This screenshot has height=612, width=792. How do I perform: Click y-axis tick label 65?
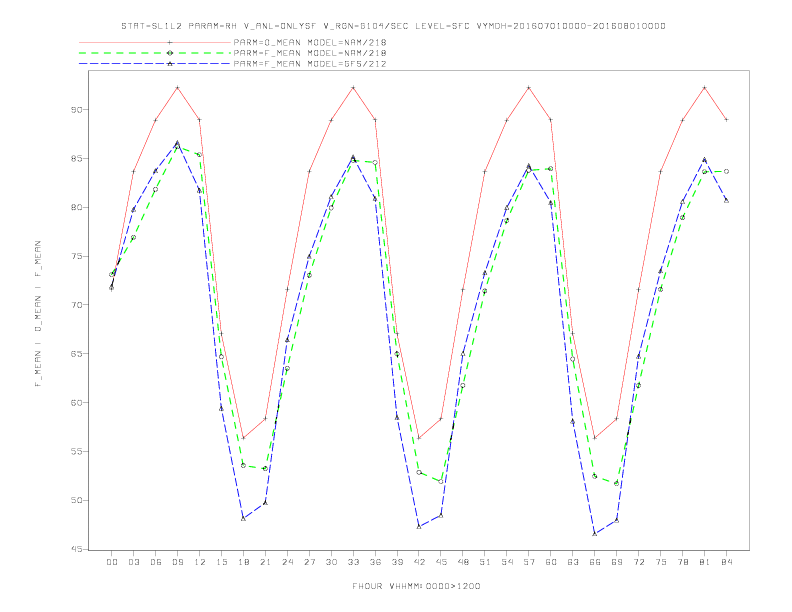pos(76,354)
